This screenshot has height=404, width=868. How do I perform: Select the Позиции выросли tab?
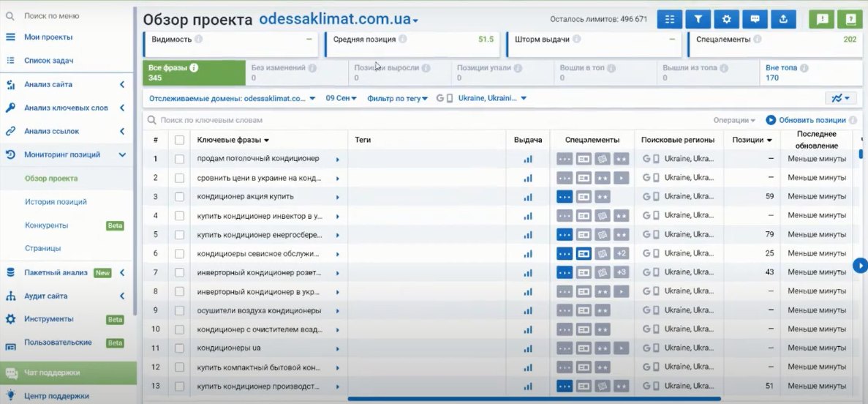[400, 72]
